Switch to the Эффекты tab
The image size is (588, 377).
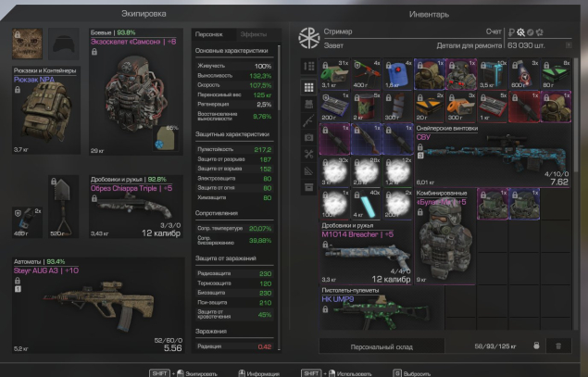[x=254, y=34]
